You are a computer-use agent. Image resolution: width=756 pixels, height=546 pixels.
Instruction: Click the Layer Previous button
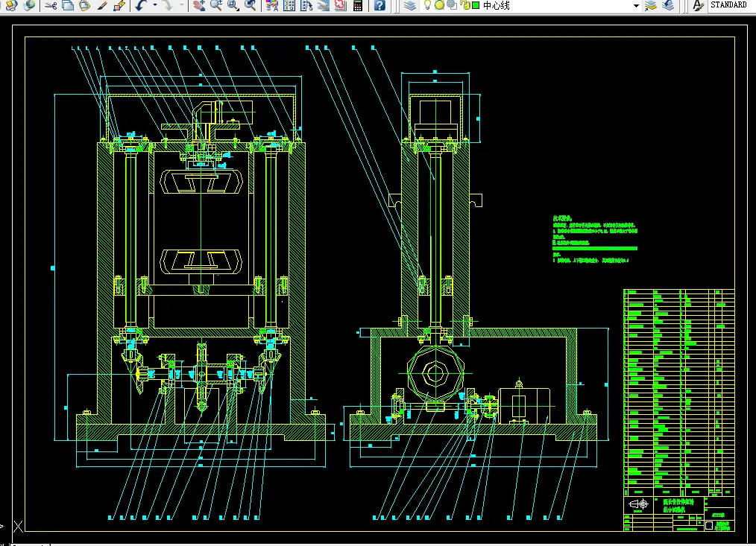pos(668,5)
